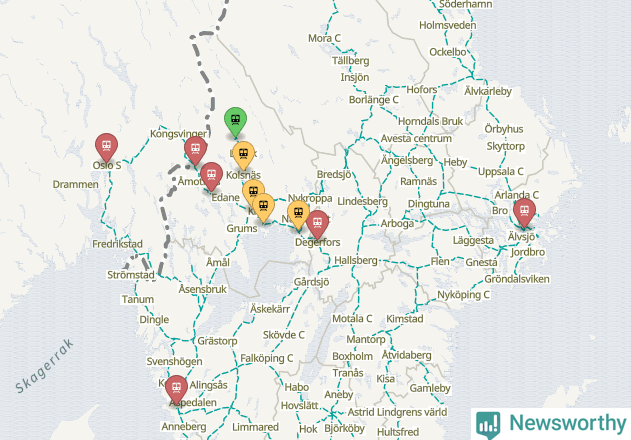Open the Newsworthy logo link
Viewport: 631px width, 440px height.
[x=551, y=424]
